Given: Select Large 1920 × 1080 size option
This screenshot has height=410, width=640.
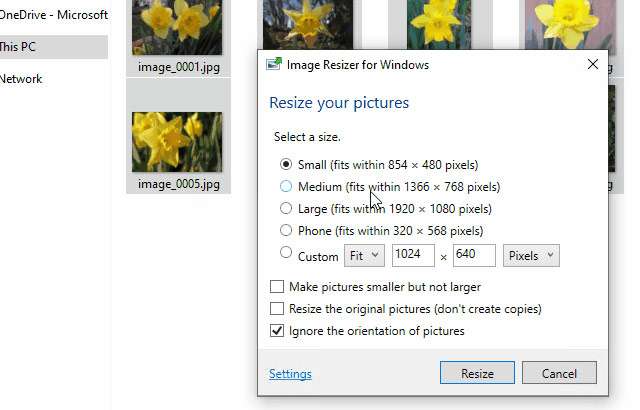Looking at the screenshot, I should (x=287, y=208).
